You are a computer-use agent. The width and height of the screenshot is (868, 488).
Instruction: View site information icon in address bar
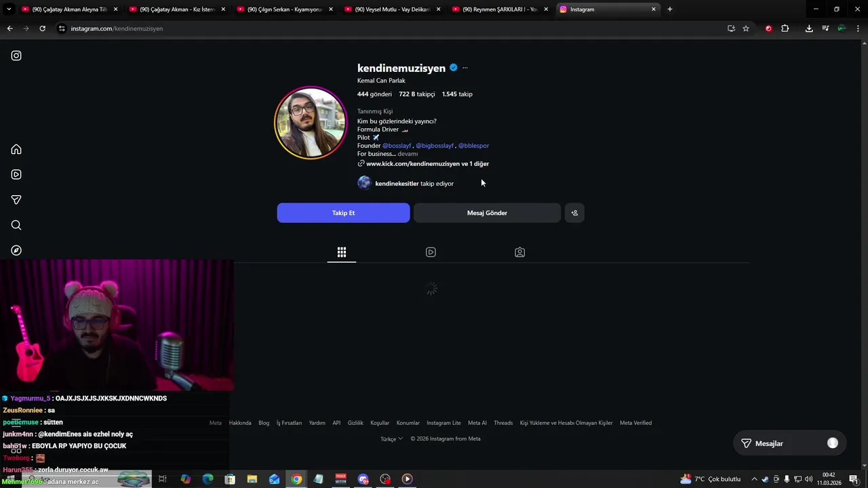coord(62,28)
